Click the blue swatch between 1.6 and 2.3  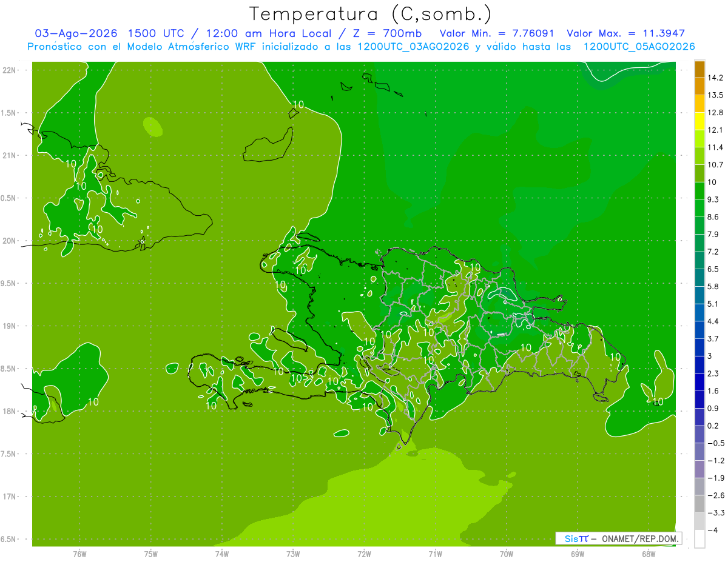pos(699,383)
